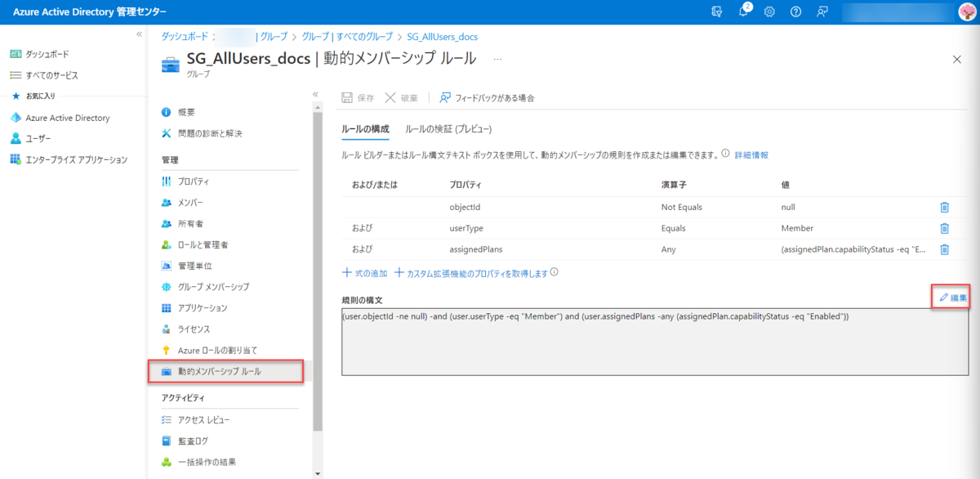Open the 詳細情報 link
Screen dimensions: 980x479
(x=751, y=154)
